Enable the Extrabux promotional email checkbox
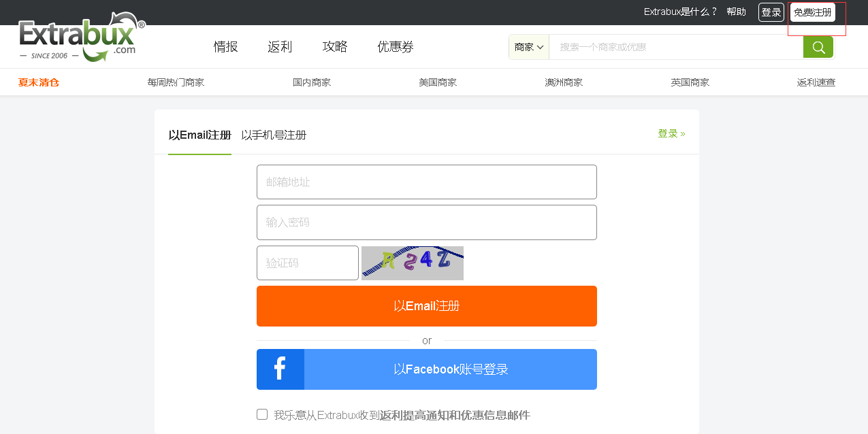Screen dimensions: 868x434 click(x=261, y=414)
